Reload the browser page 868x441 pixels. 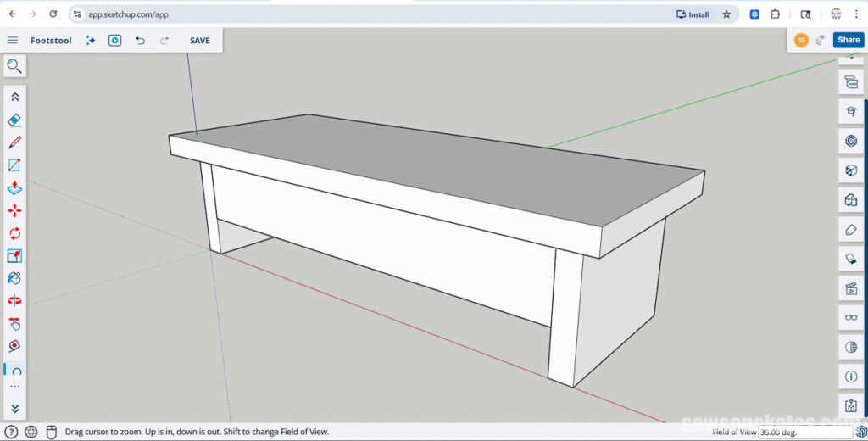[53, 14]
